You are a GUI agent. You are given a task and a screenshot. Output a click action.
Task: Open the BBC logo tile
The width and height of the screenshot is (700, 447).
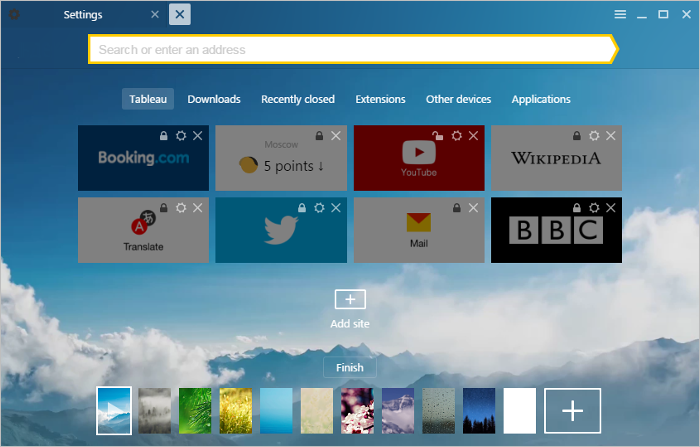point(556,230)
